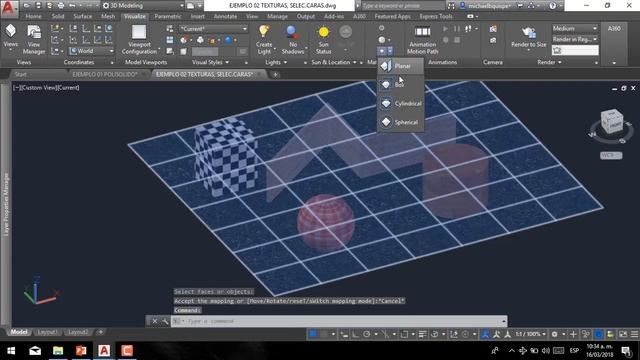Expand the Sun & Location panel
The width and height of the screenshot is (640, 360).
click(x=334, y=62)
